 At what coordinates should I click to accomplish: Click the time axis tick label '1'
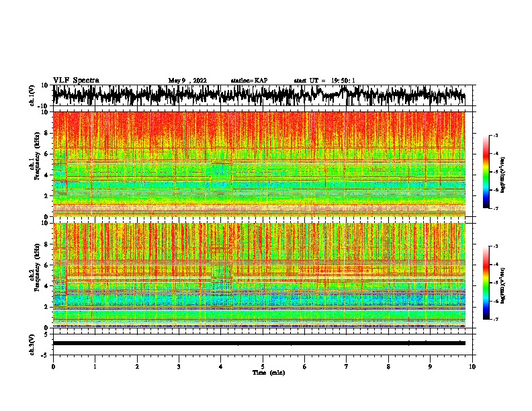[95, 367]
